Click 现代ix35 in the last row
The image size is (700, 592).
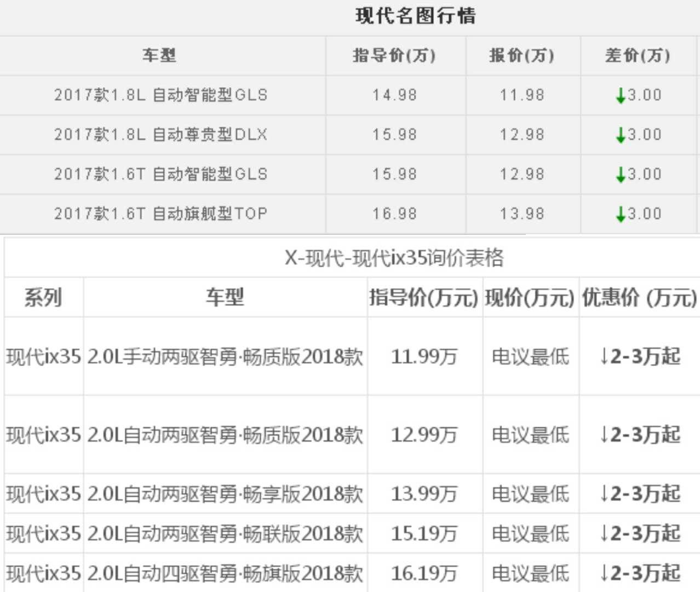(x=42, y=574)
